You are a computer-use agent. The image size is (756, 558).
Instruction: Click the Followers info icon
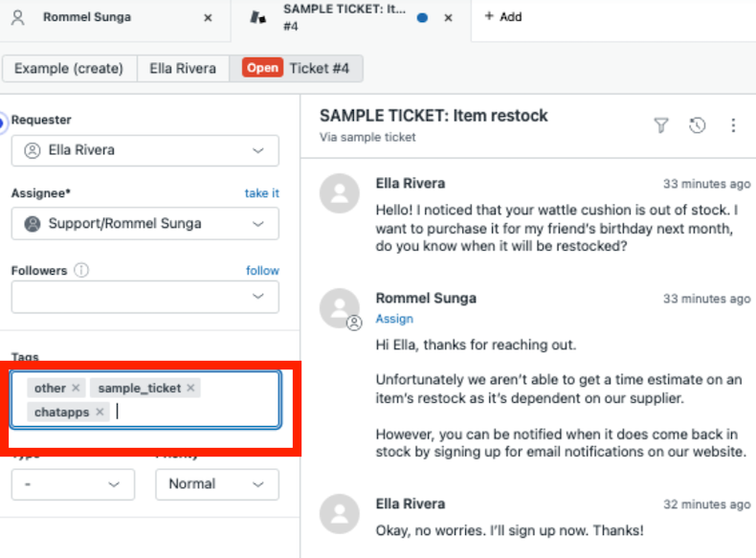click(81, 271)
